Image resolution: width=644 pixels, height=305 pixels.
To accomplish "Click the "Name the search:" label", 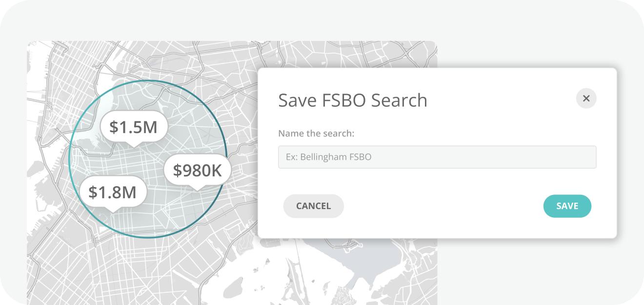I will (316, 133).
